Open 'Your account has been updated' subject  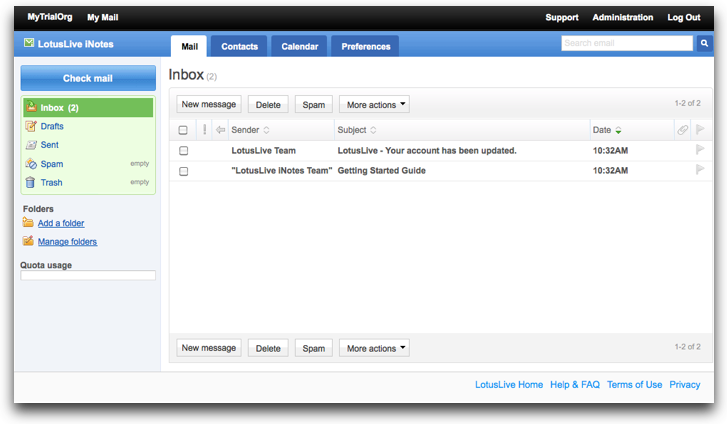[427, 150]
